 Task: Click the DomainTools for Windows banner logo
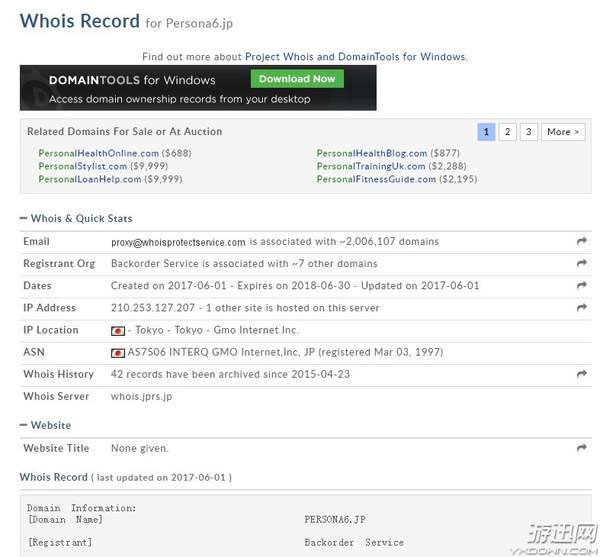click(x=120, y=80)
